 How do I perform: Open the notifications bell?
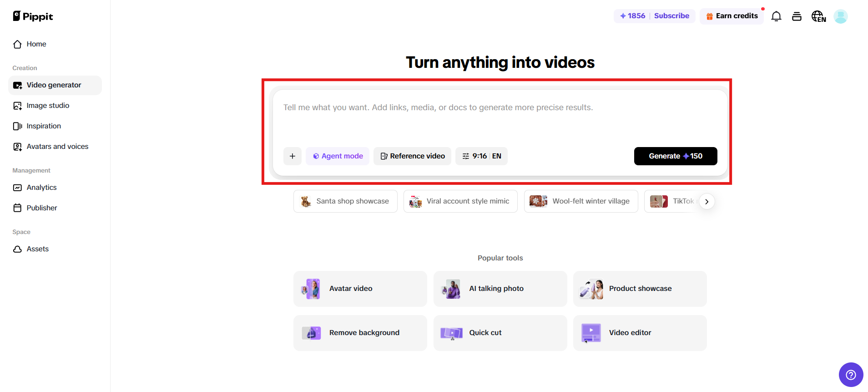(776, 16)
